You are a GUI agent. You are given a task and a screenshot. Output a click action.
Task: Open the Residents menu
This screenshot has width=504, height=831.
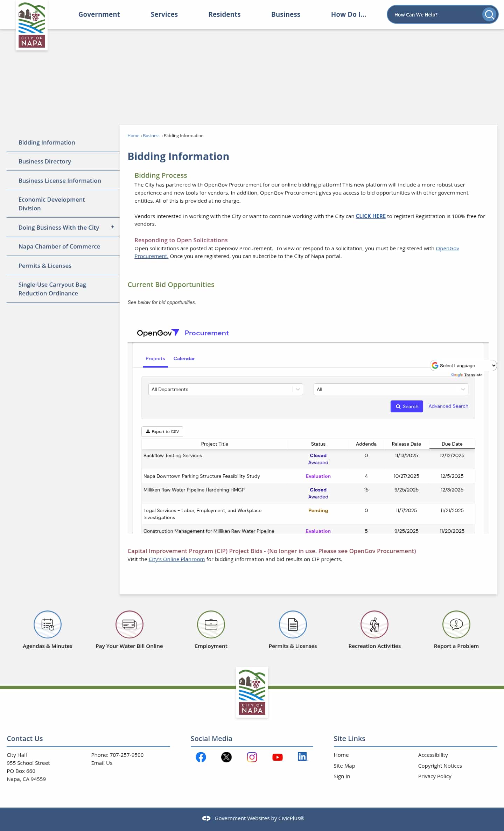(x=224, y=14)
